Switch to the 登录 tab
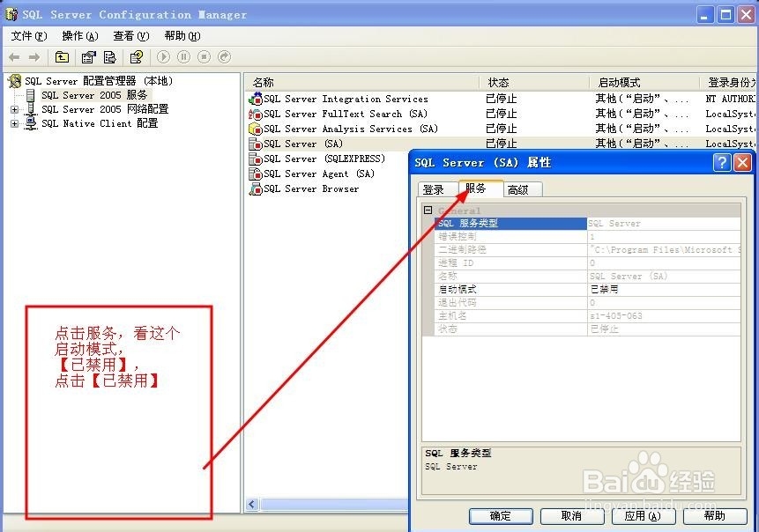The width and height of the screenshot is (759, 532). pos(434,190)
